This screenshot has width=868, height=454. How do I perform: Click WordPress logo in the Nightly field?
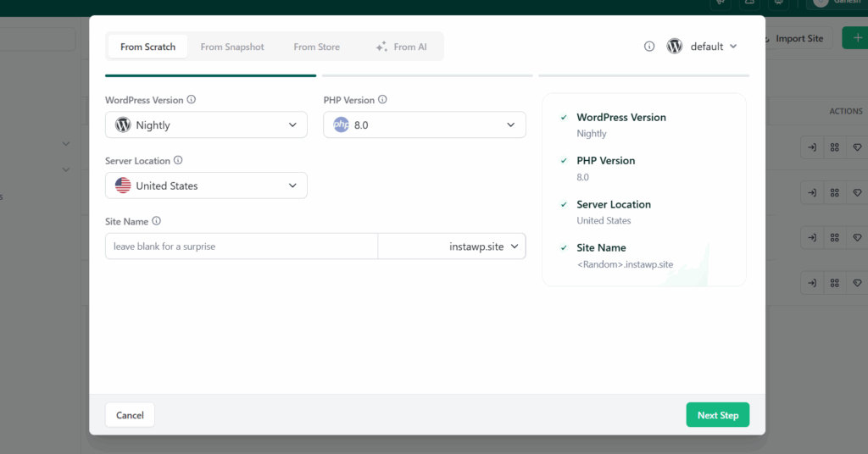pos(123,125)
